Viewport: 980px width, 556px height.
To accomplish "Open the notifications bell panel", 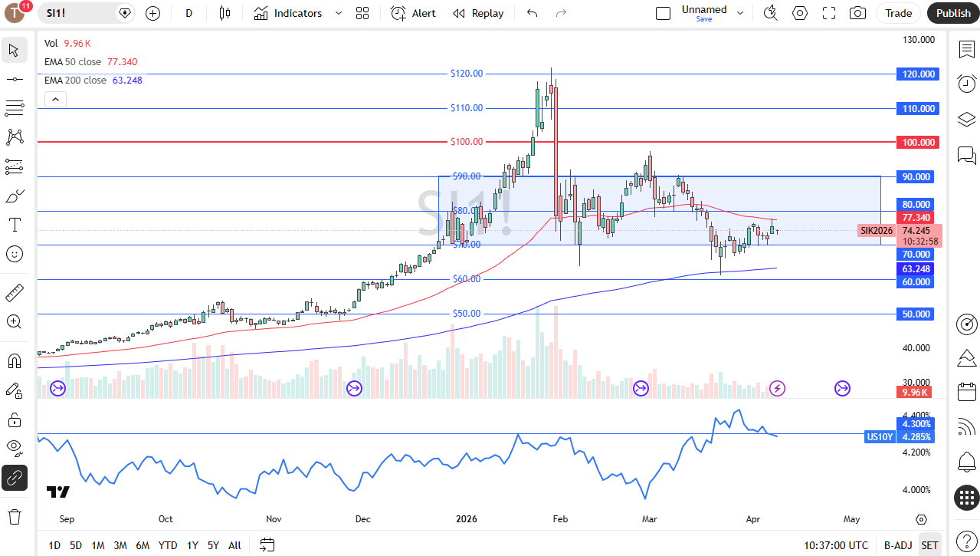I will click(967, 462).
